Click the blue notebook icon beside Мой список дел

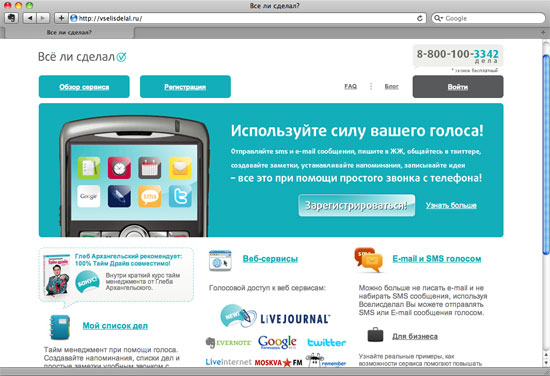60,327
